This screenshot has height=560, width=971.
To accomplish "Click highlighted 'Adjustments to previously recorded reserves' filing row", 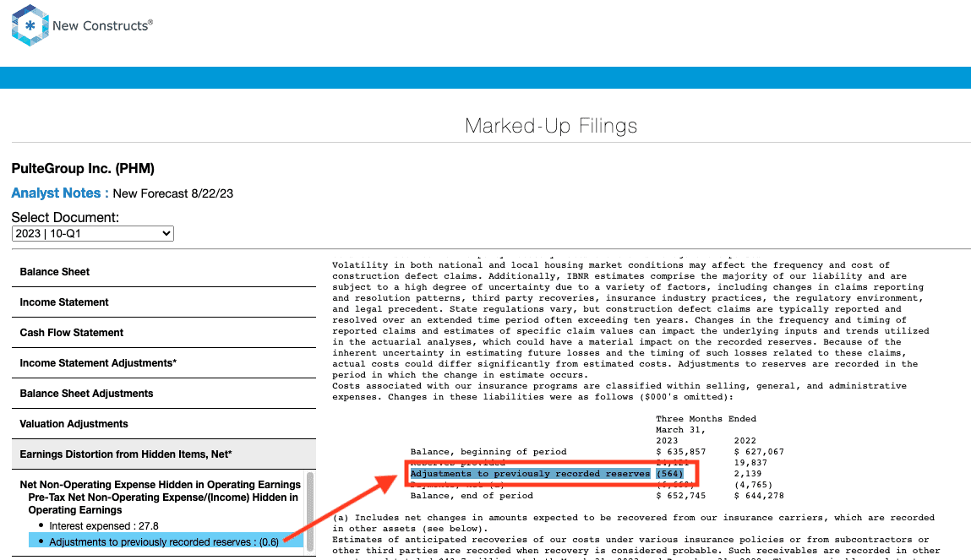I will point(530,473).
